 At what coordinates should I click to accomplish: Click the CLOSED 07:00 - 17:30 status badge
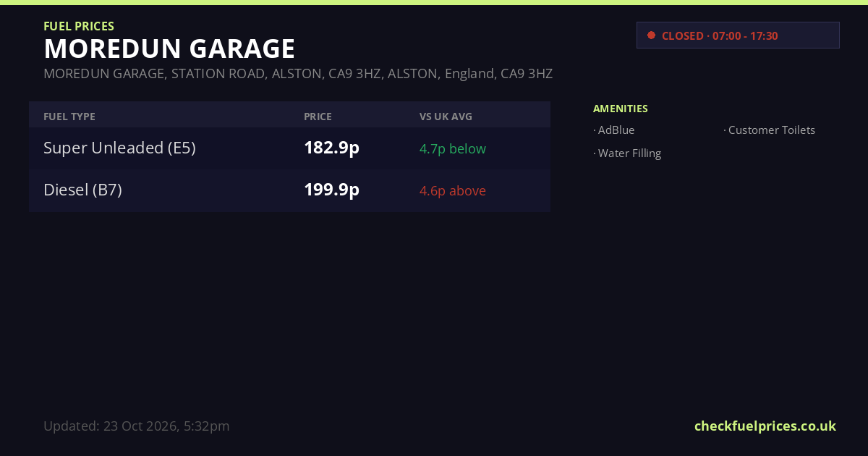tap(738, 35)
